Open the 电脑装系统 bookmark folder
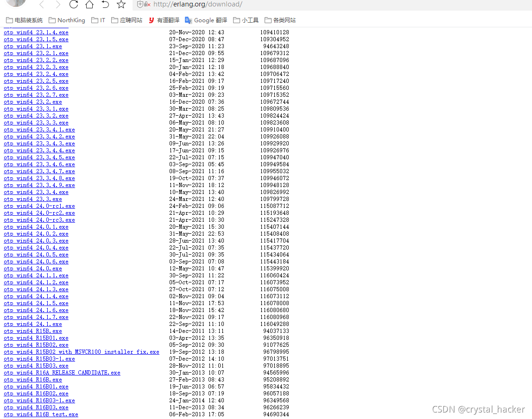This screenshot has height=419, width=532. [25, 20]
